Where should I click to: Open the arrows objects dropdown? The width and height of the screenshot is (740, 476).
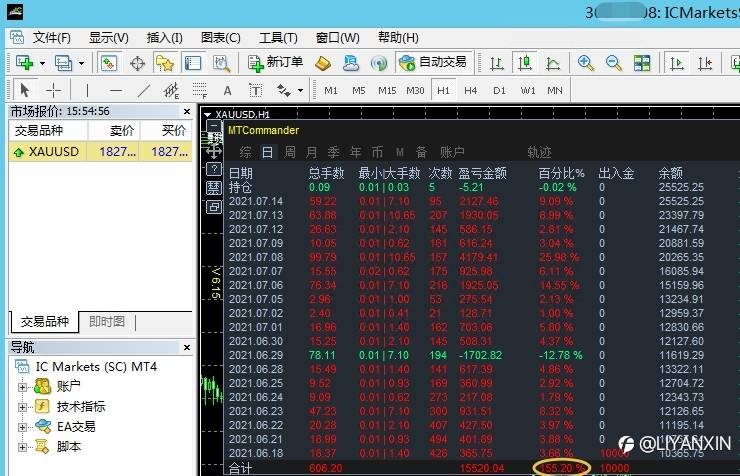coord(300,91)
